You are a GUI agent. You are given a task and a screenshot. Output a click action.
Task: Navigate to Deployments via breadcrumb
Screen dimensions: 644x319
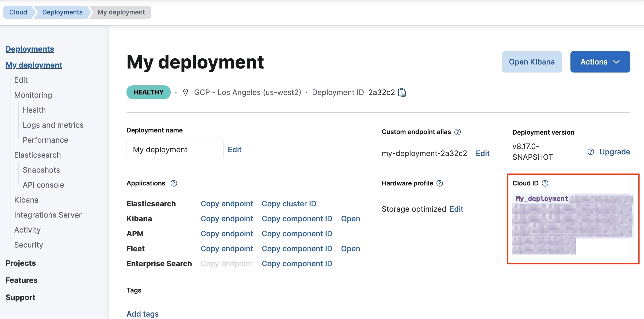click(62, 12)
